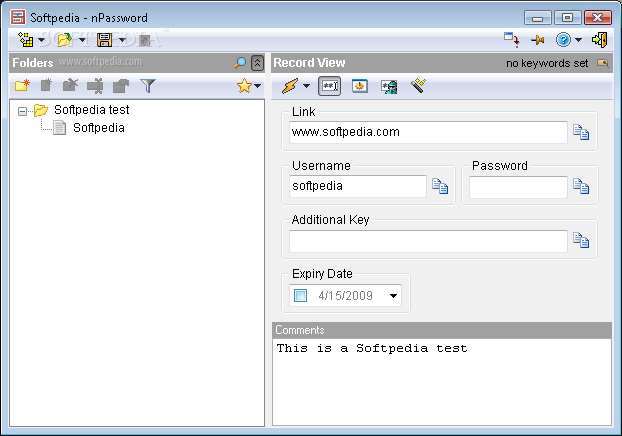Click the filter funnel icon
Screen dimensions: 622x436
click(148, 86)
